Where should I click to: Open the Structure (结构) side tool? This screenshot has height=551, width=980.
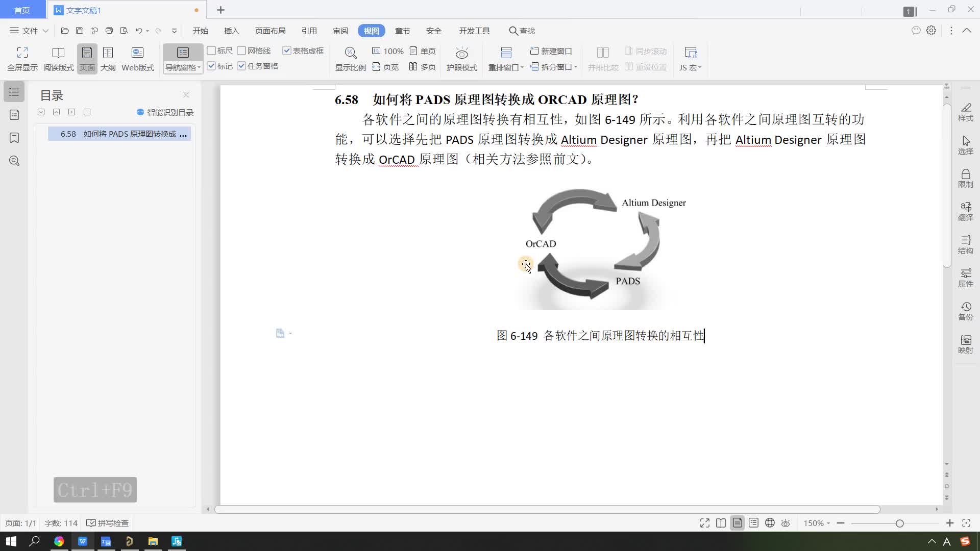(965, 245)
